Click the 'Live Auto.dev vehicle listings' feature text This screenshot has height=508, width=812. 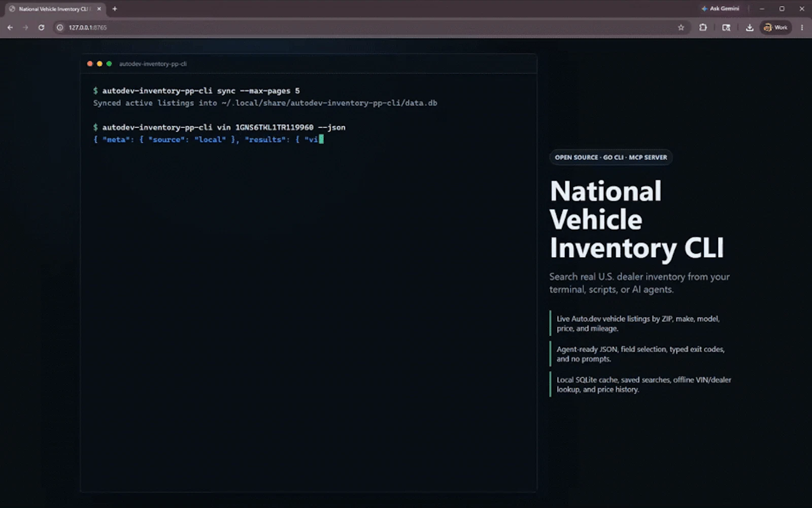pyautogui.click(x=638, y=324)
